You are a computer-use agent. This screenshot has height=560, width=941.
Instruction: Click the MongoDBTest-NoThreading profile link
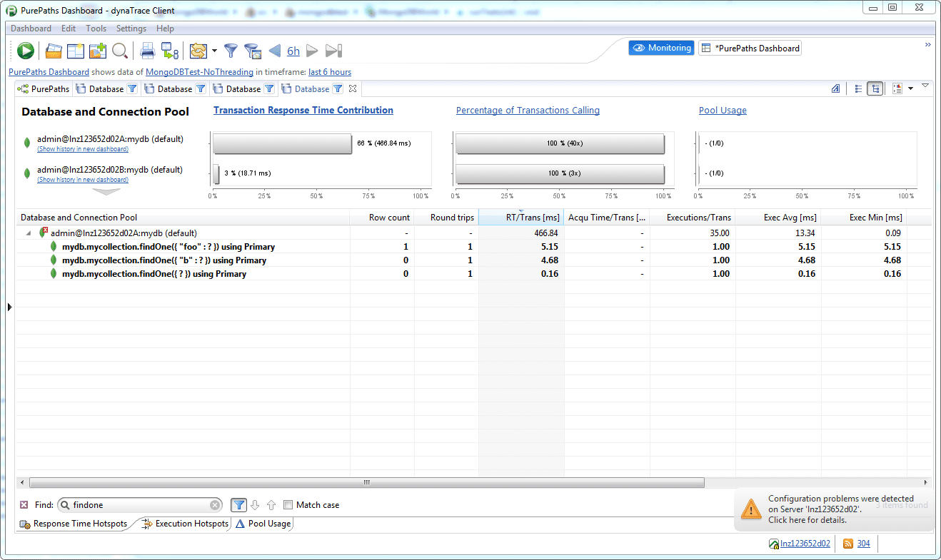[x=199, y=72]
